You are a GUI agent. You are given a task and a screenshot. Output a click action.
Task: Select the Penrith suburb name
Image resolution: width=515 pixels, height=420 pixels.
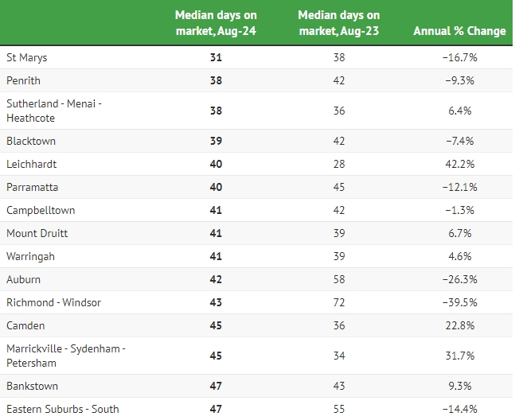coord(23,80)
